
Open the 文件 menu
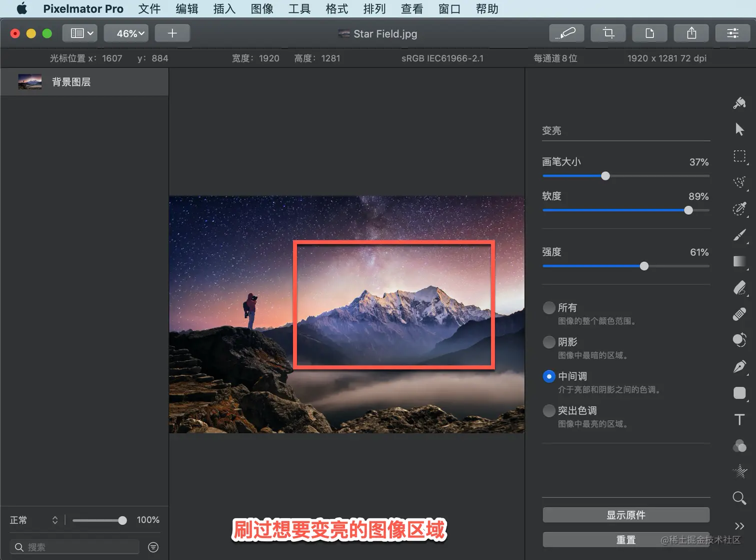click(x=149, y=9)
